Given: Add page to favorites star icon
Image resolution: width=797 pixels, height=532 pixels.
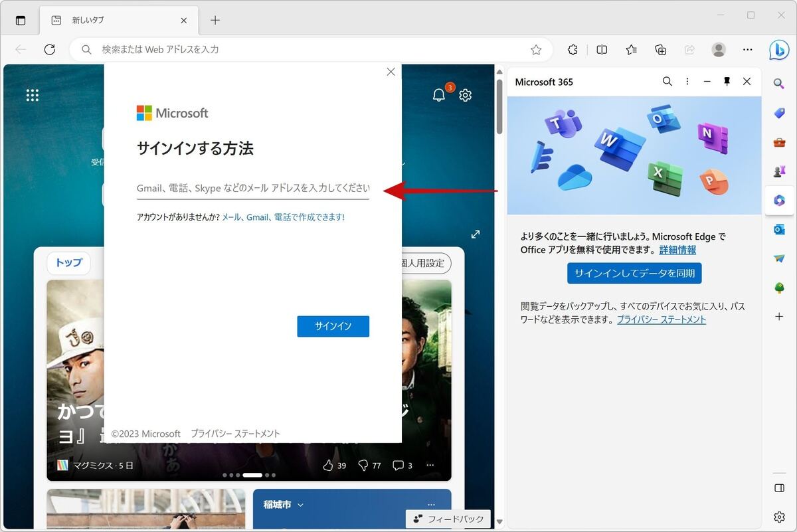Looking at the screenshot, I should tap(536, 50).
